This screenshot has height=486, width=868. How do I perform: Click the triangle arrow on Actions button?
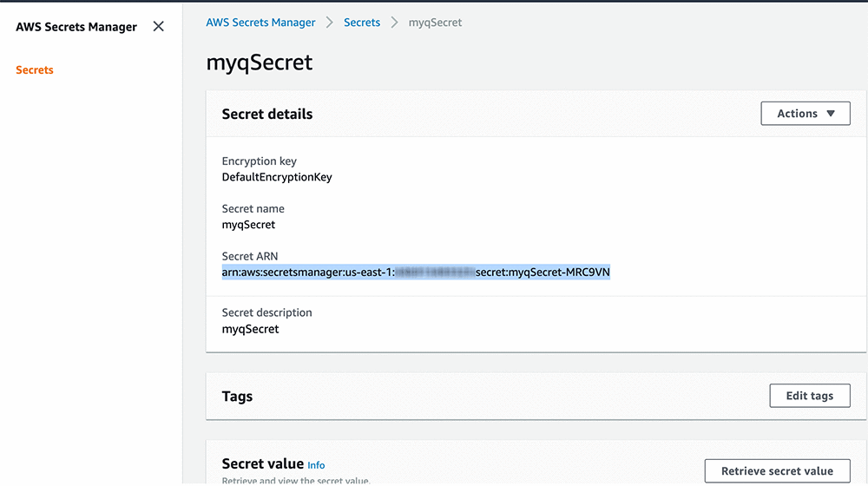point(831,114)
